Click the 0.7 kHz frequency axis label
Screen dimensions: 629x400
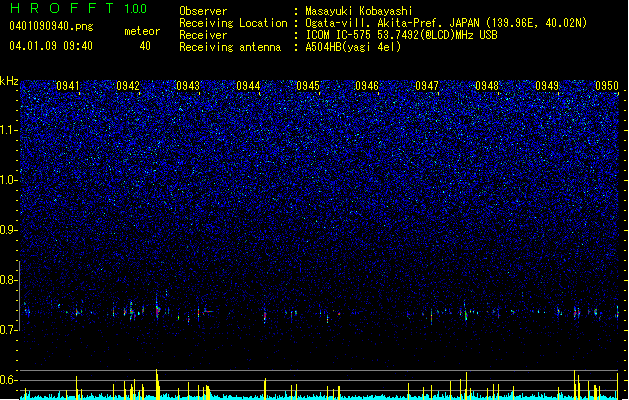click(x=8, y=330)
